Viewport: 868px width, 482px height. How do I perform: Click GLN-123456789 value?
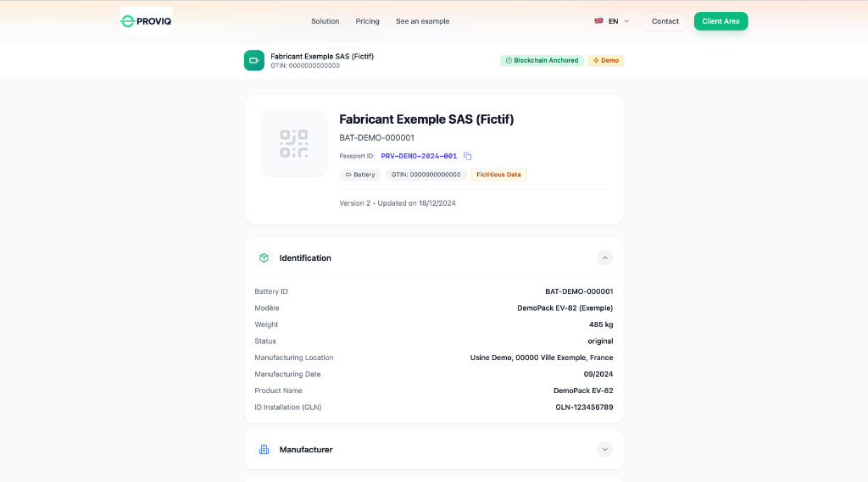click(584, 407)
